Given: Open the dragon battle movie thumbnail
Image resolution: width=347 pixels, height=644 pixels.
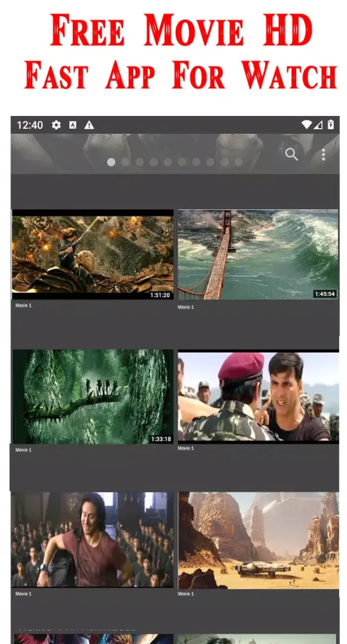Looking at the screenshot, I should [93, 254].
